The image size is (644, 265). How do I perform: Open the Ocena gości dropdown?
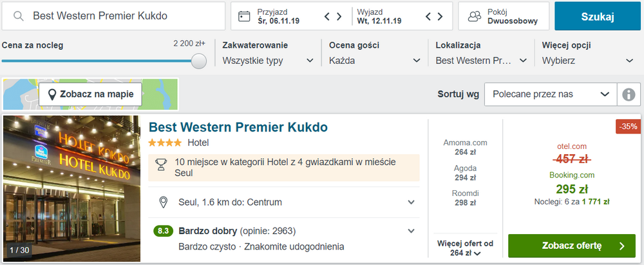point(375,61)
